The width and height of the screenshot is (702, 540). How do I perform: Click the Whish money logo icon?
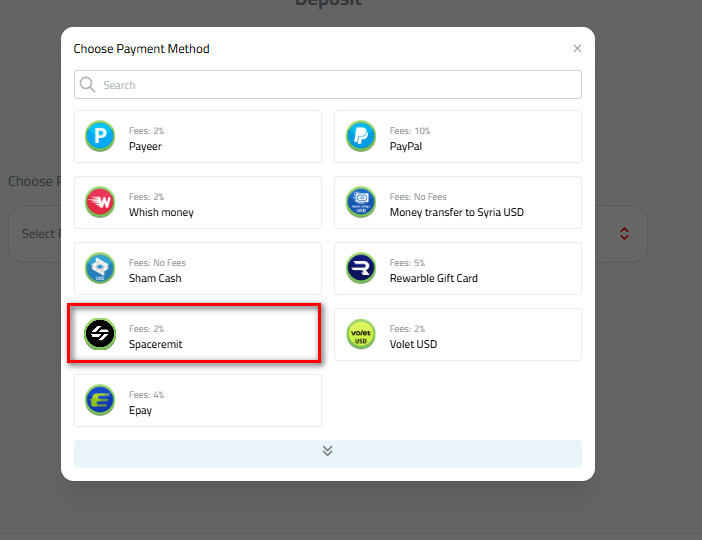[100, 202]
